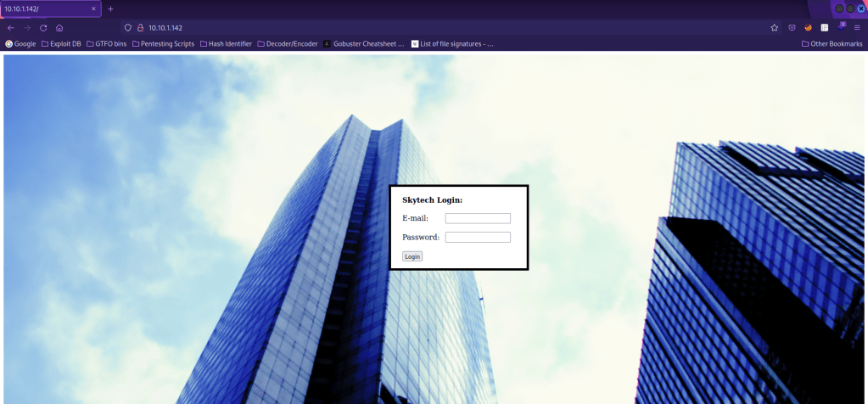Close the 10.10.1.142 tab

(x=93, y=8)
